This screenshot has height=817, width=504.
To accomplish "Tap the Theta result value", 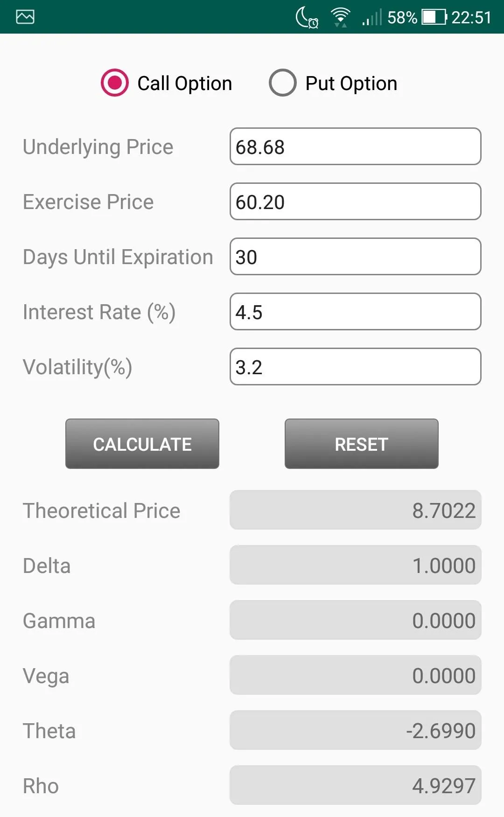I will [355, 730].
